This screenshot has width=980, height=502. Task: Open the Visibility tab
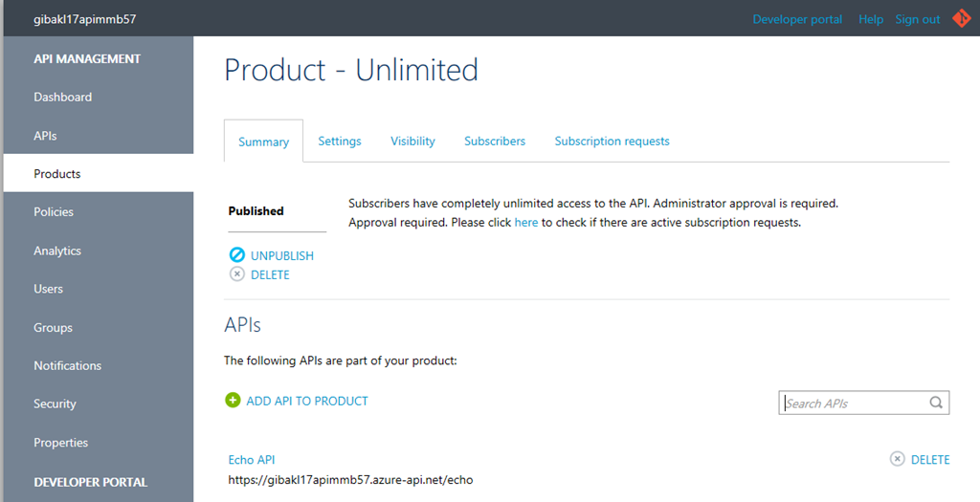coord(412,142)
